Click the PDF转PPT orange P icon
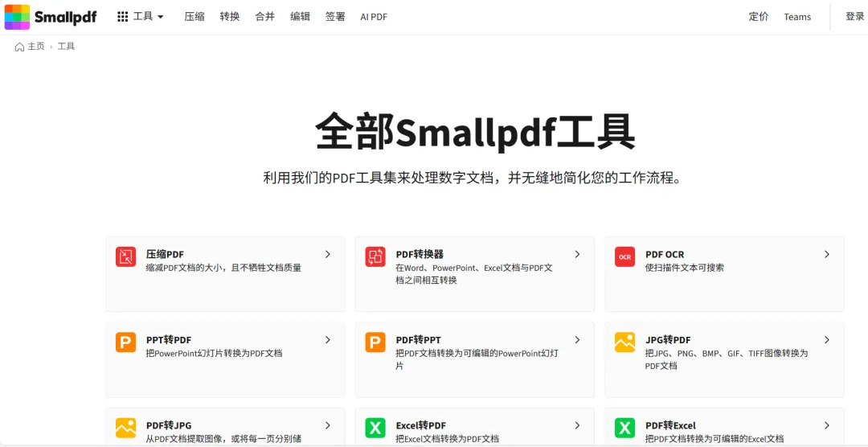 pyautogui.click(x=375, y=342)
